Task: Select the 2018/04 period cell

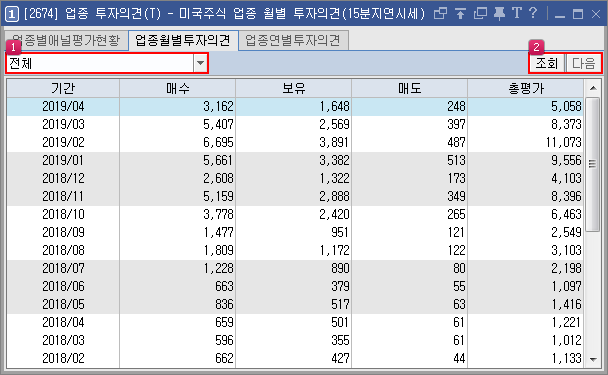Action: (63, 323)
